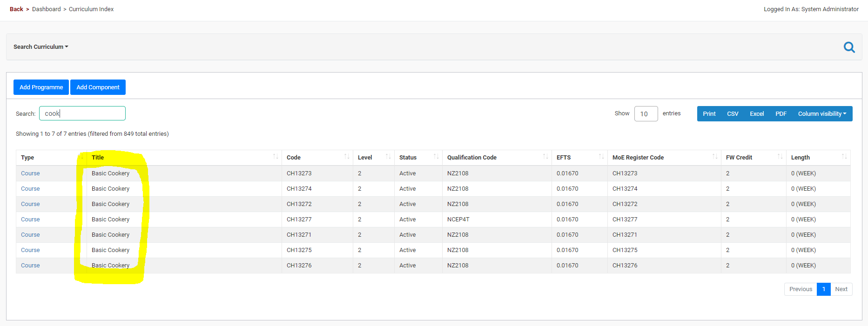Sort by Status column arrows
The image size is (868, 326).
[x=436, y=157]
